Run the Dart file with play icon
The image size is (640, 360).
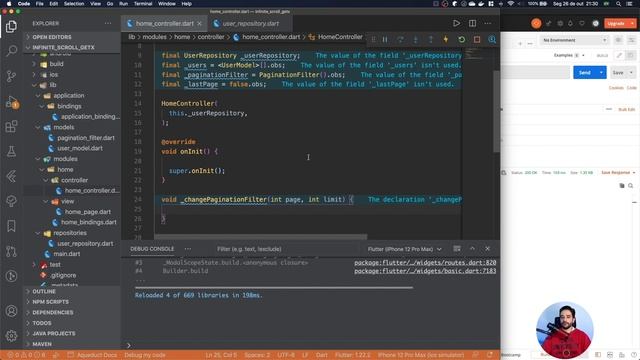click(x=456, y=23)
